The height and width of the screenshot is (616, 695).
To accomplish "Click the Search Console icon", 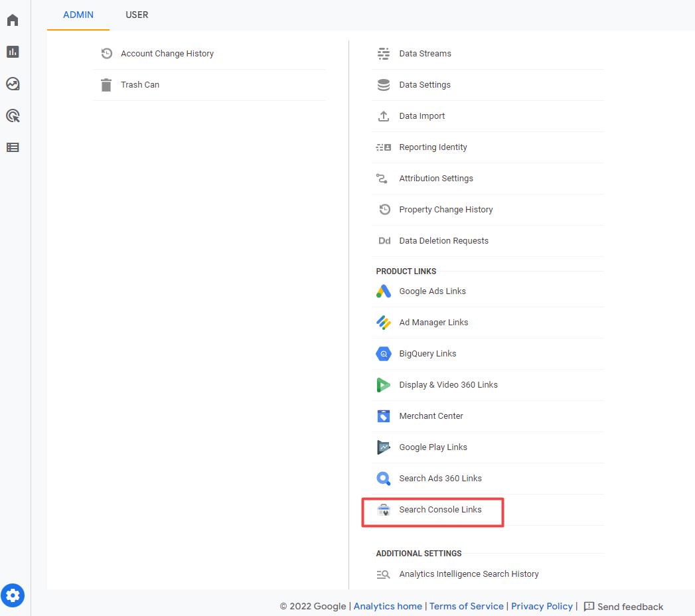I will (384, 510).
